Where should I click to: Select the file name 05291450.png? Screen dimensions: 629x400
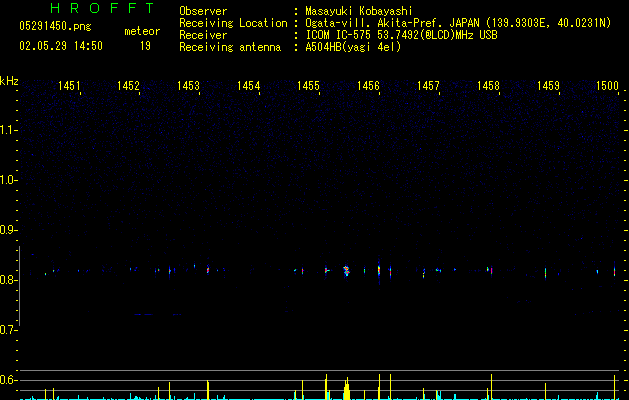[55, 26]
